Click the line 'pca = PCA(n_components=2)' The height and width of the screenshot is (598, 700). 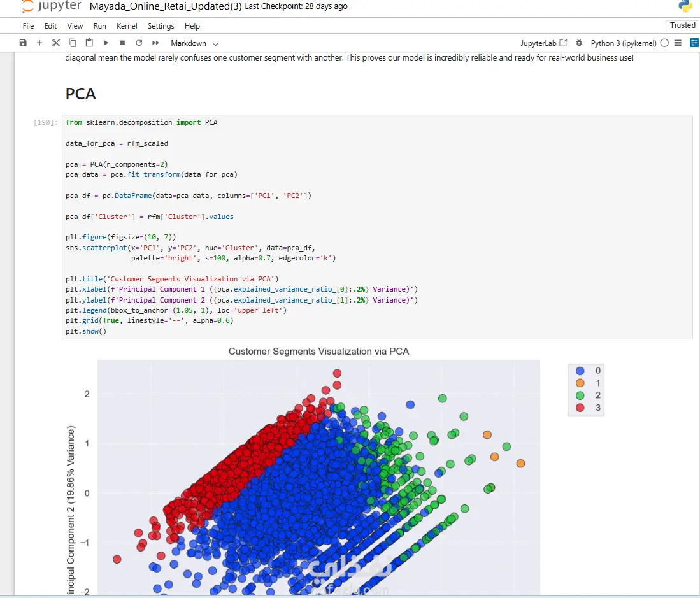[x=117, y=164]
